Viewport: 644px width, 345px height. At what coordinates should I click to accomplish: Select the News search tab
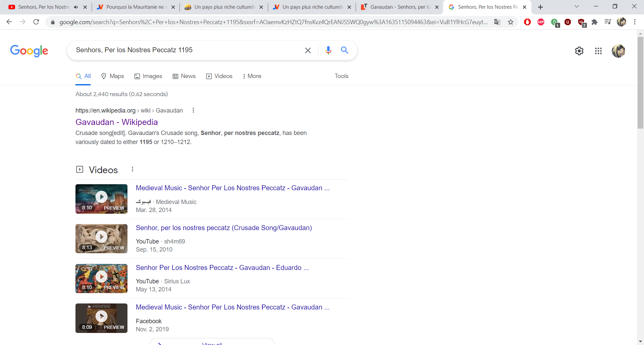click(x=184, y=76)
